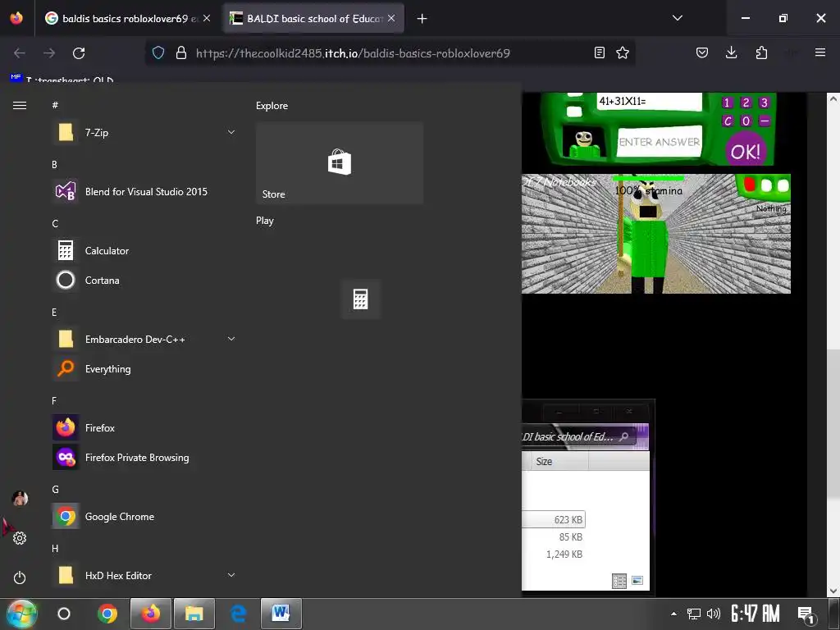
Task: Open Settings gear in Start menu
Action: click(x=20, y=538)
